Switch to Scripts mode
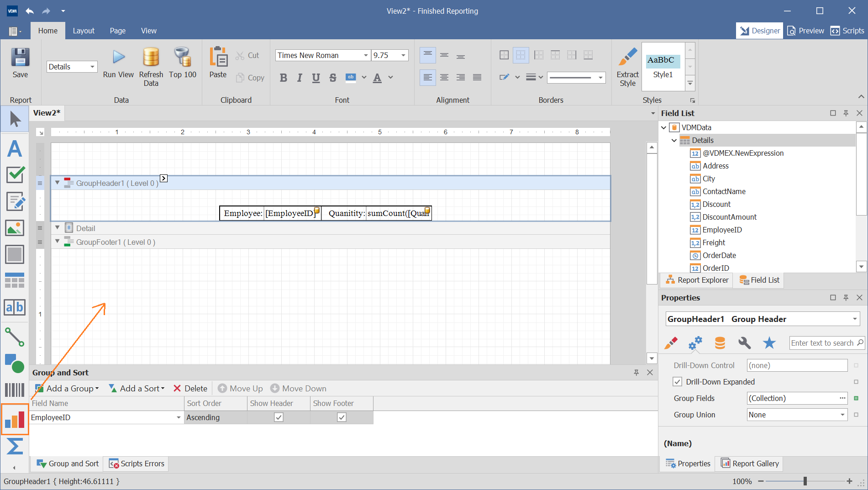This screenshot has width=868, height=490. tap(847, 31)
